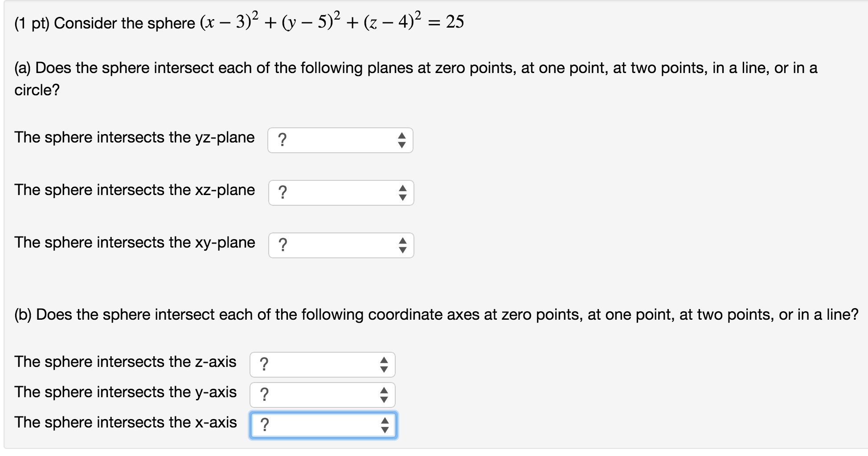The height and width of the screenshot is (456, 868).
Task: Click the stepper arrows on the x-axis selector
Action: (x=384, y=425)
